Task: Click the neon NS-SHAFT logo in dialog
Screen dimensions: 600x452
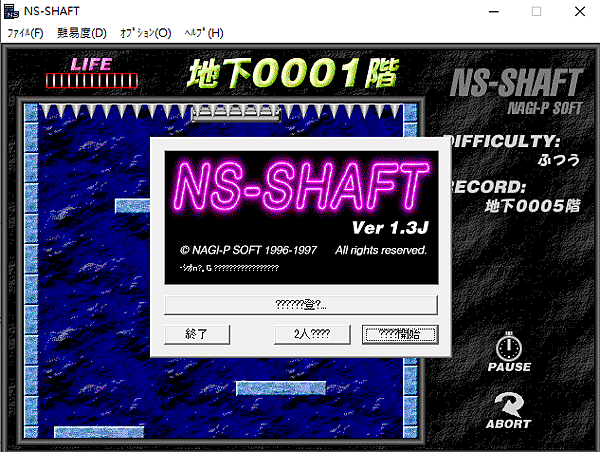Action: coord(302,185)
